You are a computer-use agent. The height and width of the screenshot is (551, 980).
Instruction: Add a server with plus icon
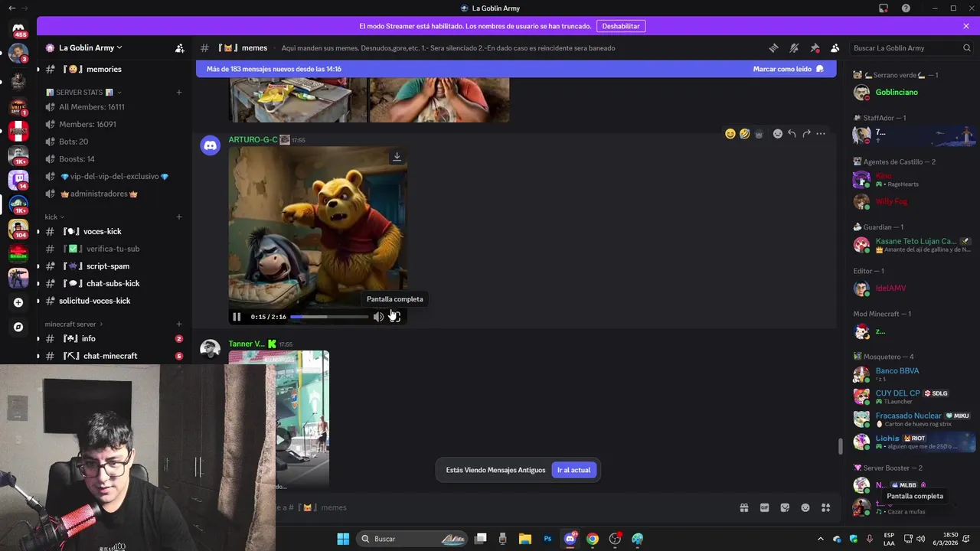(18, 302)
